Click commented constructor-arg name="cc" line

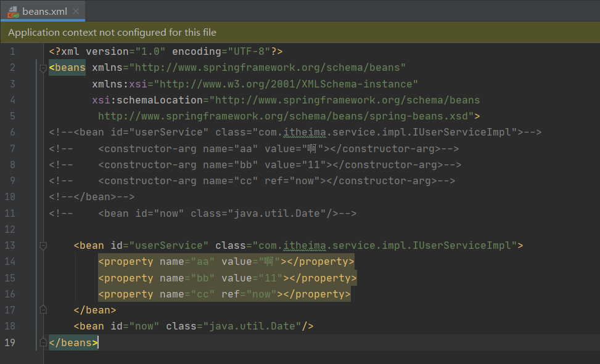tap(252, 181)
